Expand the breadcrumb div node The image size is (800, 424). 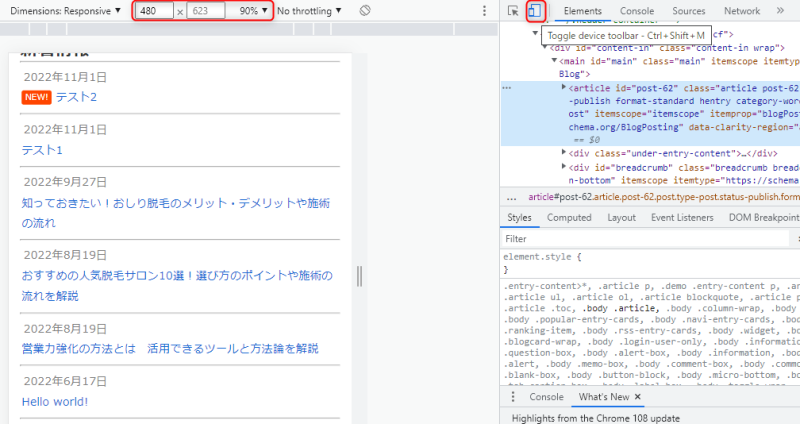click(564, 166)
